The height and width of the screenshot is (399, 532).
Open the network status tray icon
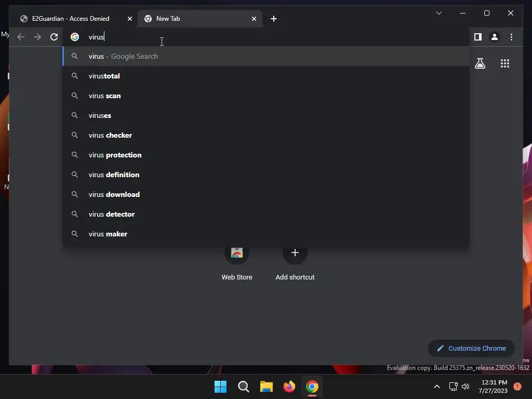pyautogui.click(x=453, y=387)
